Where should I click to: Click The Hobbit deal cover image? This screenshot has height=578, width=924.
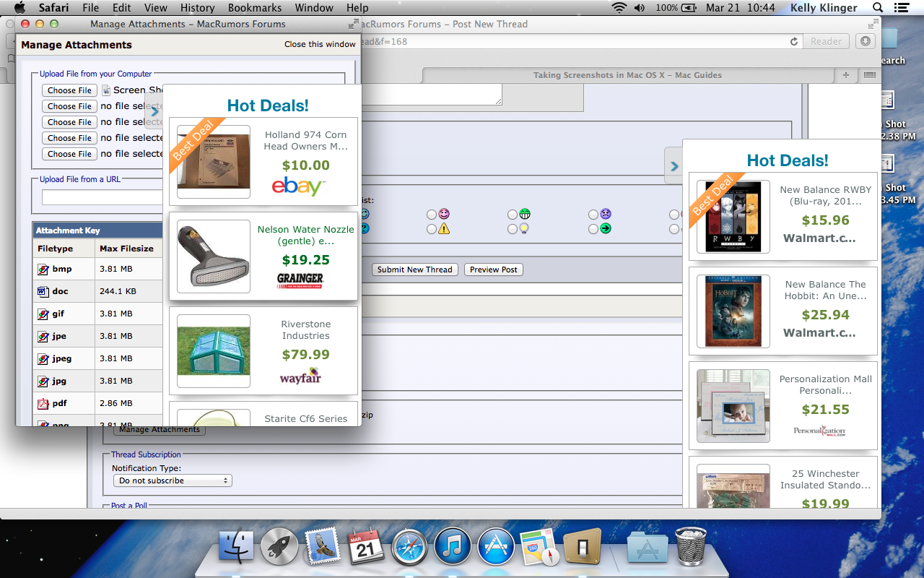tap(733, 311)
